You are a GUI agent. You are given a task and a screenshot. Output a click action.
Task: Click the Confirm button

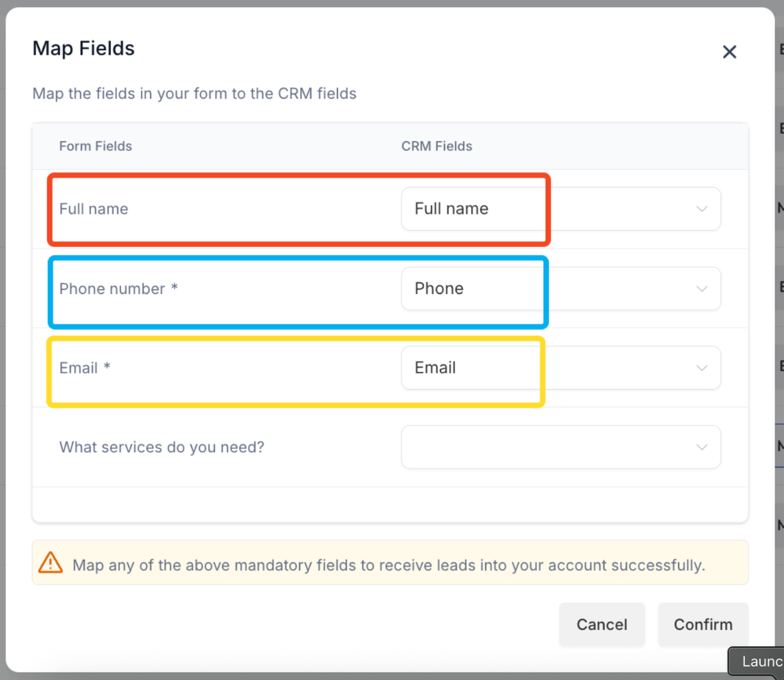(x=703, y=624)
